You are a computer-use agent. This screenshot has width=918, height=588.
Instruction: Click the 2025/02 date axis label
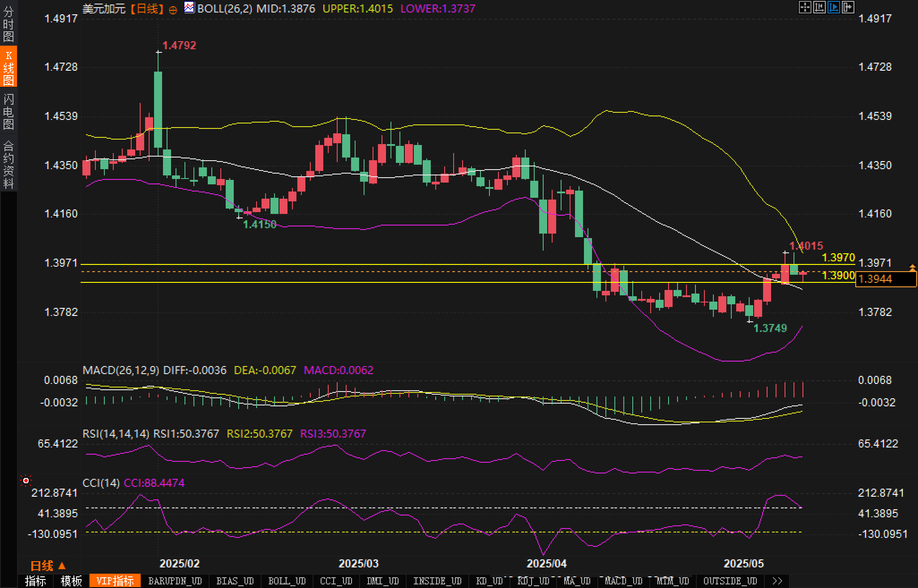[x=180, y=563]
